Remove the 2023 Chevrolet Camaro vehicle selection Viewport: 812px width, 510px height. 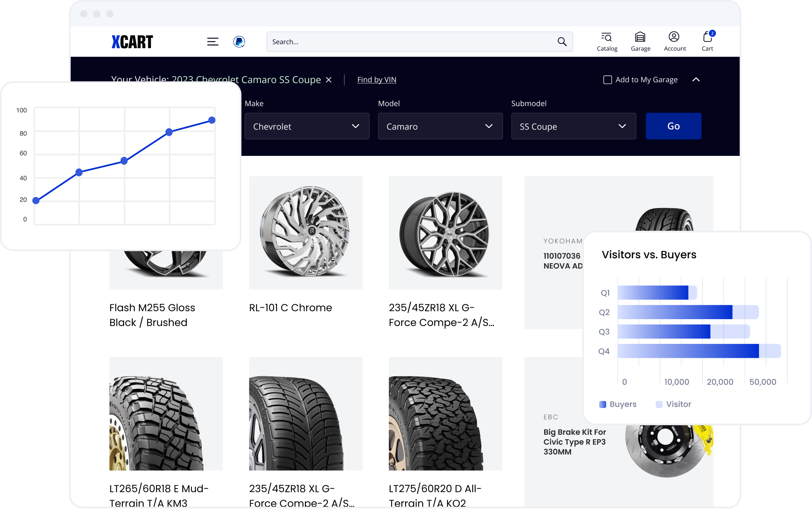tap(328, 80)
